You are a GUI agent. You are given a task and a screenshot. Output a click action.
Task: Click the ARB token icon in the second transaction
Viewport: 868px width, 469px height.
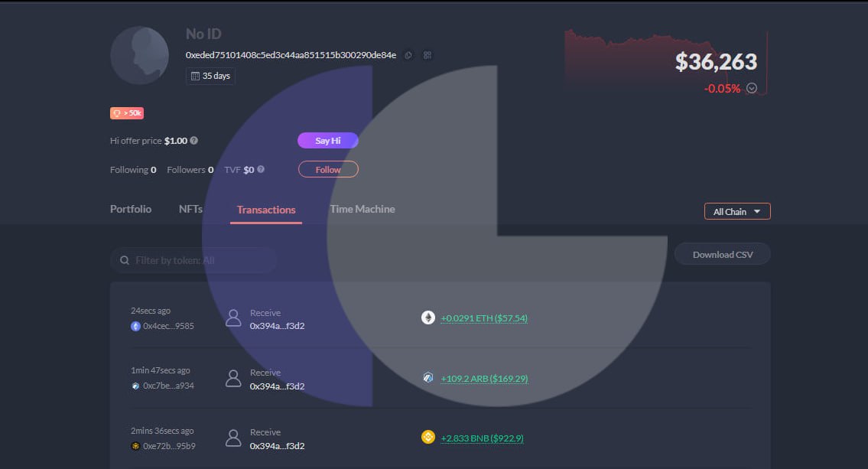[x=428, y=378]
